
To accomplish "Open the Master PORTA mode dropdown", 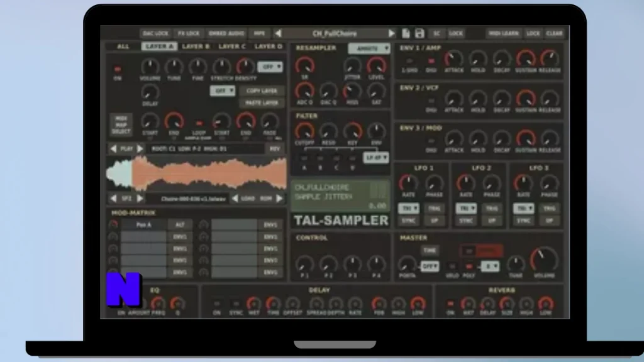I will (430, 266).
